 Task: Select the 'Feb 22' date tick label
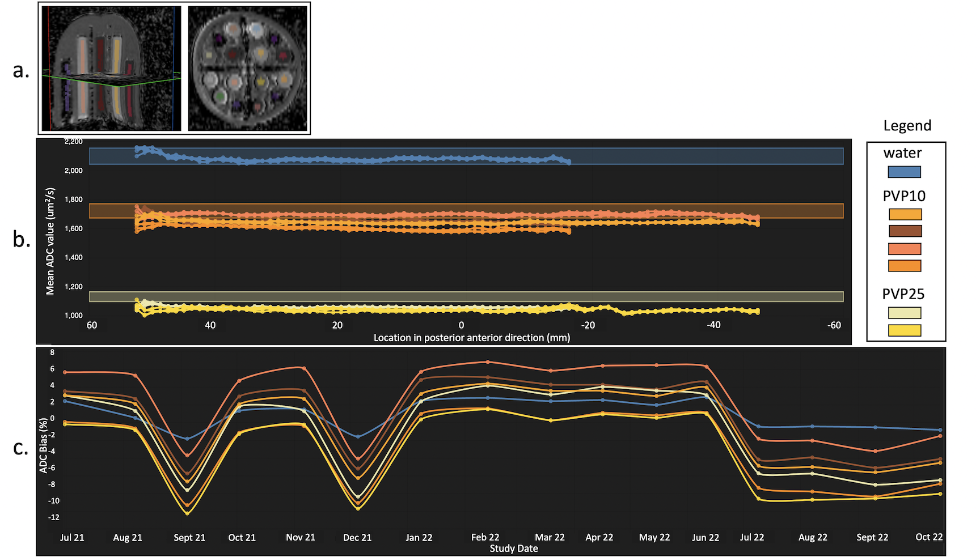point(485,537)
